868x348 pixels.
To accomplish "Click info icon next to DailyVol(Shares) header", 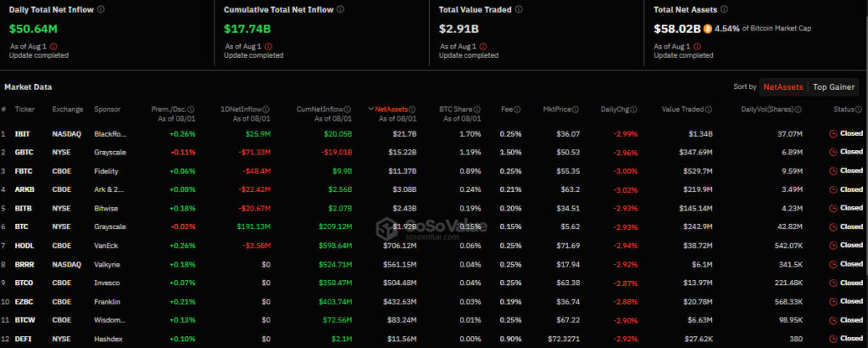I will [799, 109].
